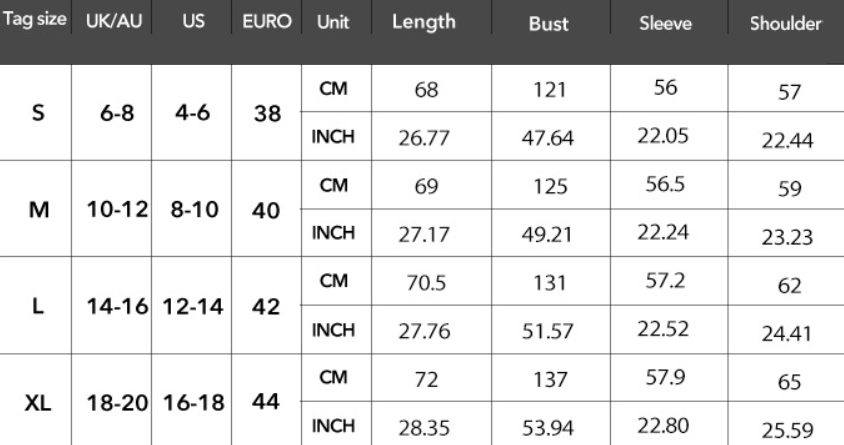Viewport: 844px width, 445px height.
Task: Select the XL tag size cell
Action: tap(38, 402)
